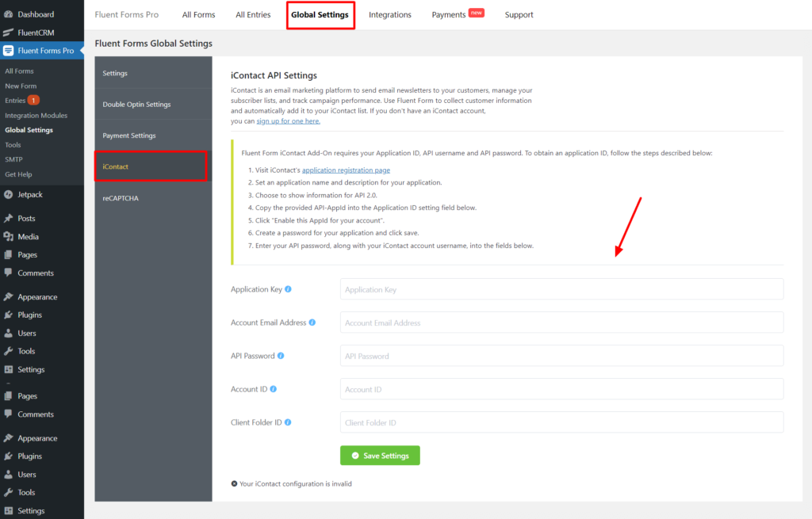Focus the API Password input field
This screenshot has width=812, height=519.
pyautogui.click(x=562, y=356)
